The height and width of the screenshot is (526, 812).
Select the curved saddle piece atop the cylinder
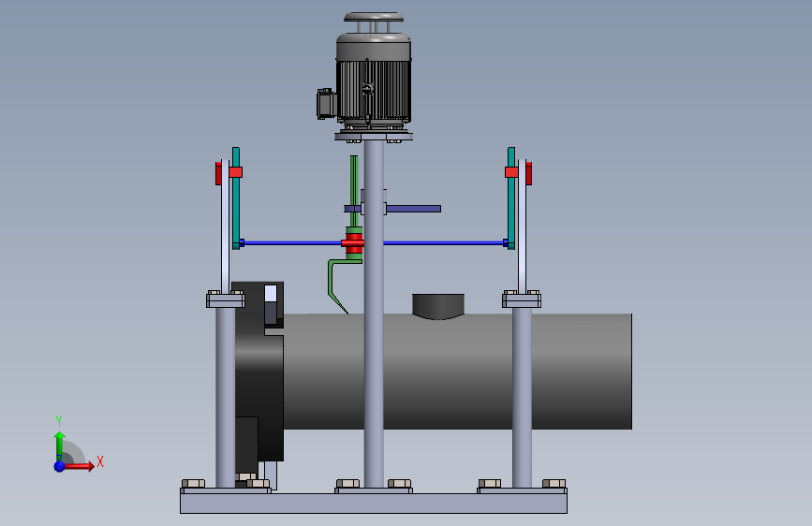[x=438, y=306]
